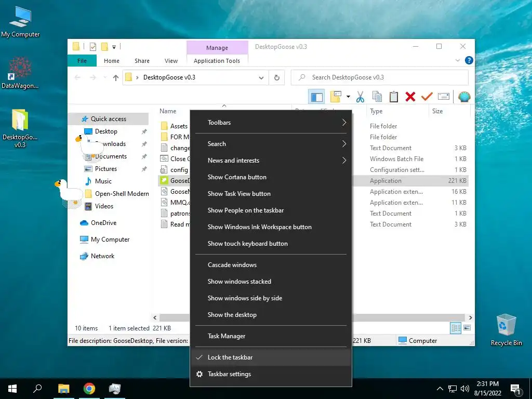
Task: Expand the Search submenu
Action: click(x=271, y=144)
